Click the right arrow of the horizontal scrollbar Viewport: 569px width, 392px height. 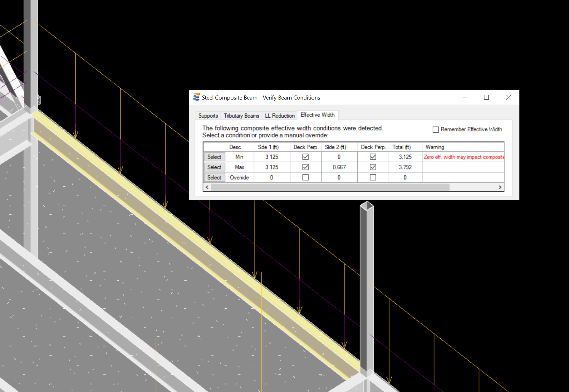pyautogui.click(x=500, y=187)
